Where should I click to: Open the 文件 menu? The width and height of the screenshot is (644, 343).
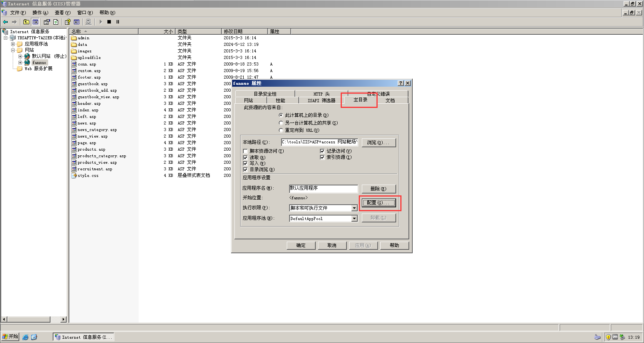[18, 13]
